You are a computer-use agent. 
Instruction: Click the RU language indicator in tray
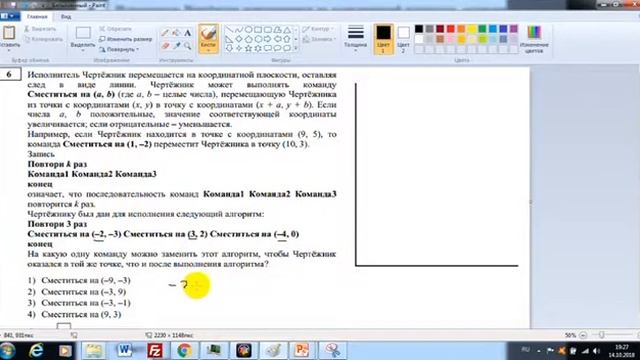526,350
